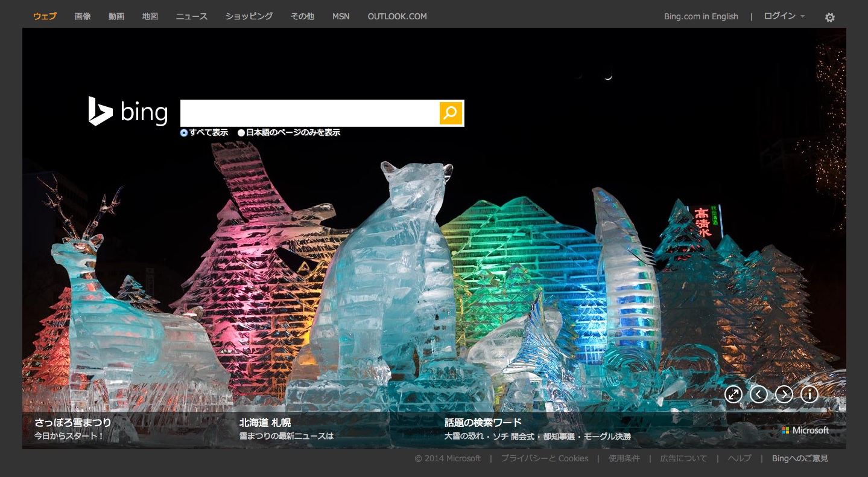Expand the ログイン dropdown
Viewport: 868px width, 477px height.
coord(784,16)
